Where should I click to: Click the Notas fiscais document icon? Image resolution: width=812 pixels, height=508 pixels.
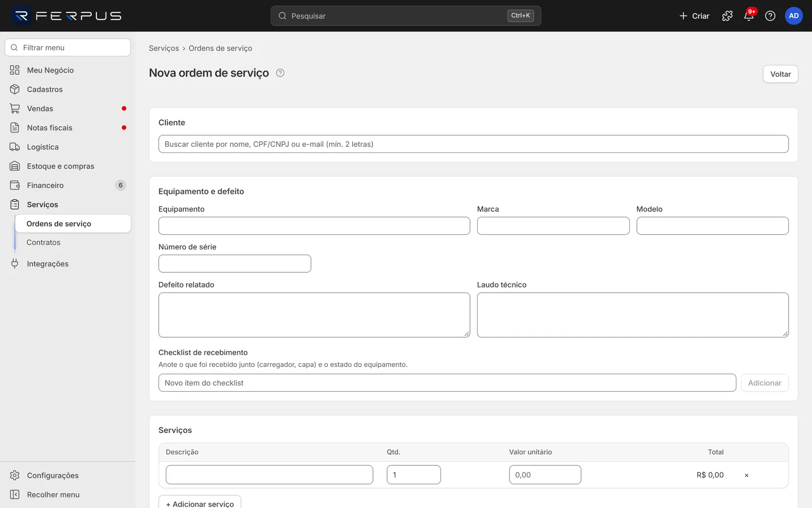[15, 128]
